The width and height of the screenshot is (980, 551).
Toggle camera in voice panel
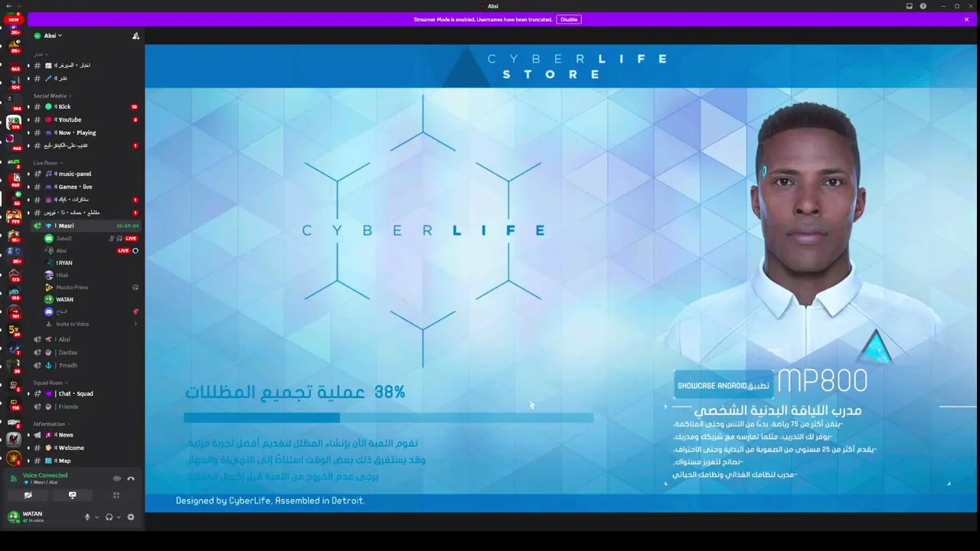pyautogui.click(x=28, y=495)
